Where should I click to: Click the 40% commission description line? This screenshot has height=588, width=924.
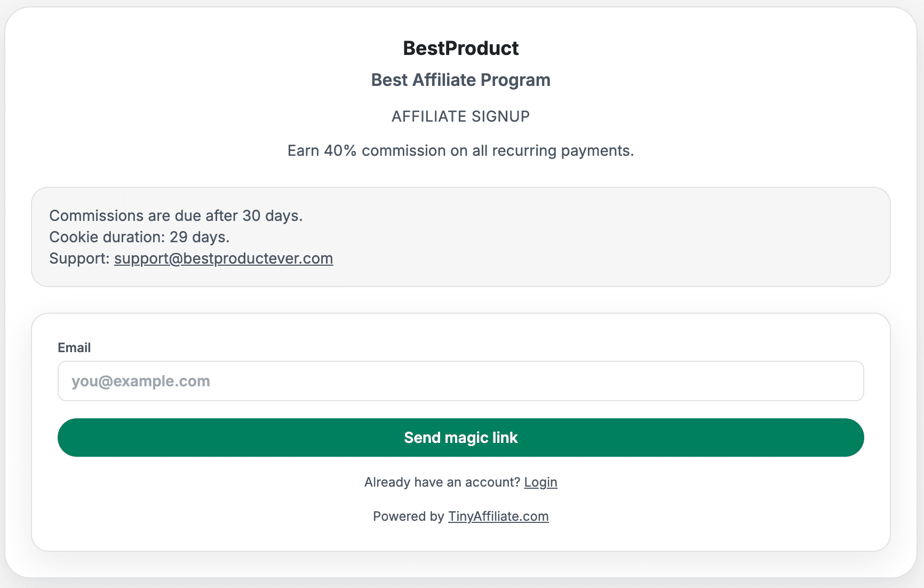(x=460, y=150)
